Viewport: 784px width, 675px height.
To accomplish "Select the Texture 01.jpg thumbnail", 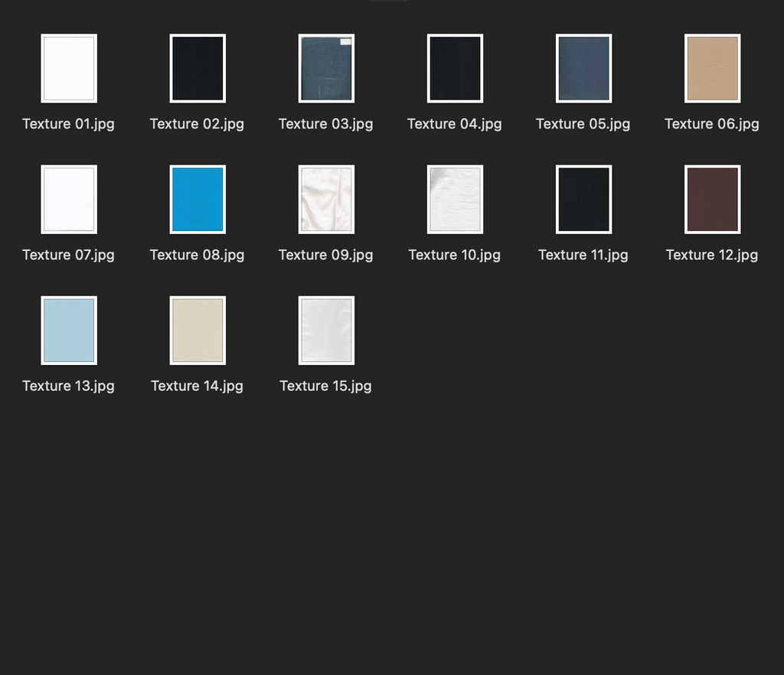I will click(x=69, y=68).
